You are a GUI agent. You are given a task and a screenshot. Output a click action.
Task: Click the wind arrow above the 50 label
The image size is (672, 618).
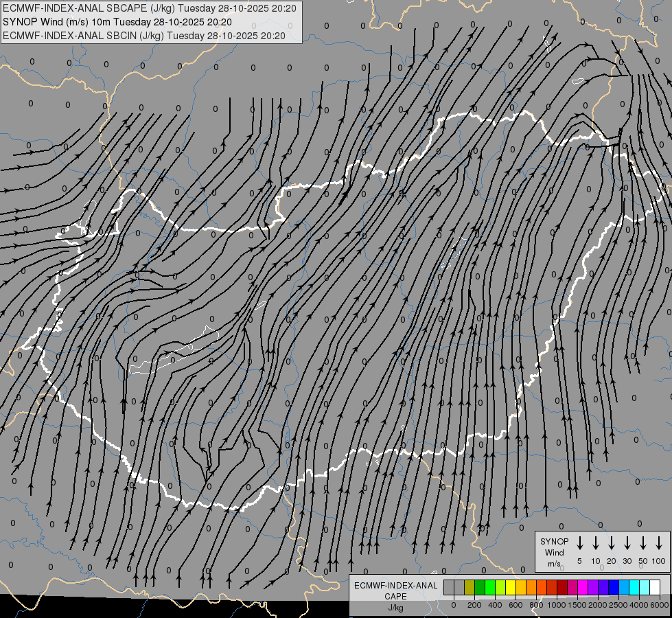643,542
